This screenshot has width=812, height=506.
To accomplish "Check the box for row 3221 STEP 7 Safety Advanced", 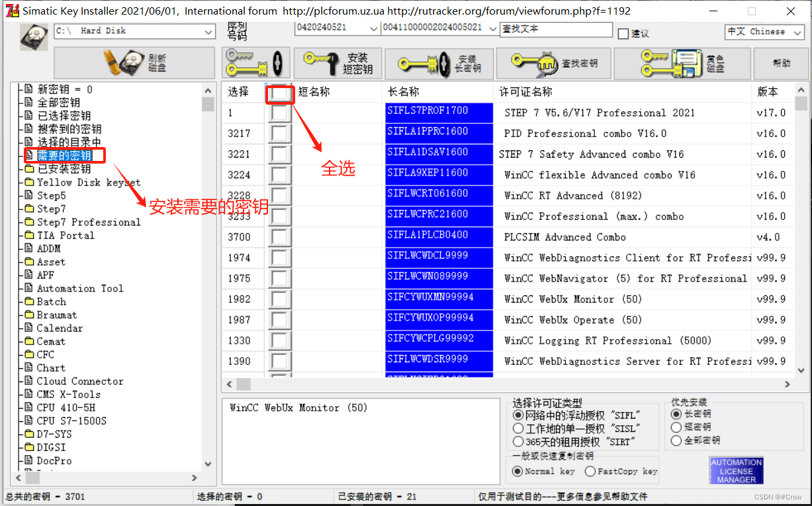I will [x=281, y=154].
